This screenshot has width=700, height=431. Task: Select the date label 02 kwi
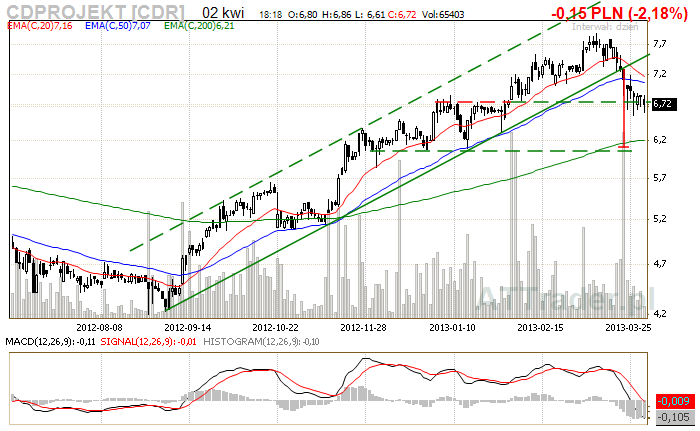pos(223,13)
